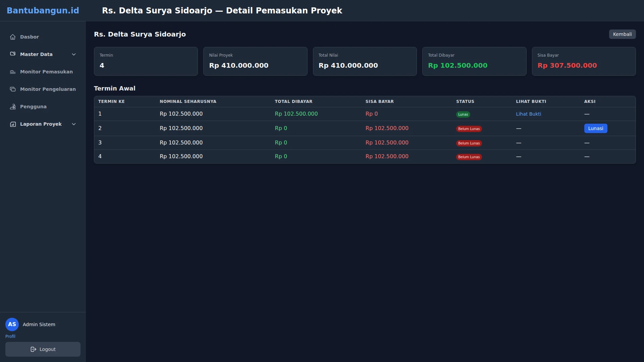Click the Rs. Delta Surya Sidoarjo subheading
This screenshot has height=362, width=644.
coord(140,34)
